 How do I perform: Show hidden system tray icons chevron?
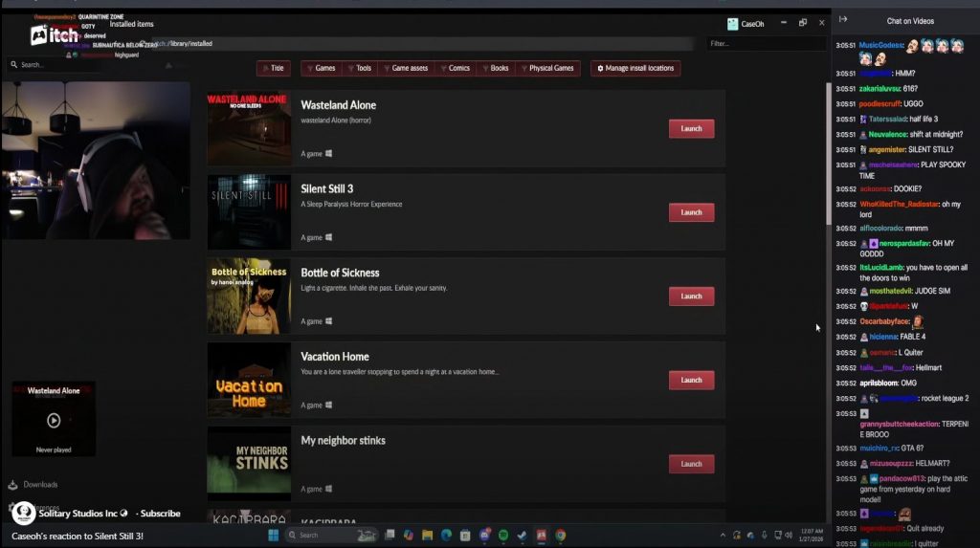click(723, 535)
